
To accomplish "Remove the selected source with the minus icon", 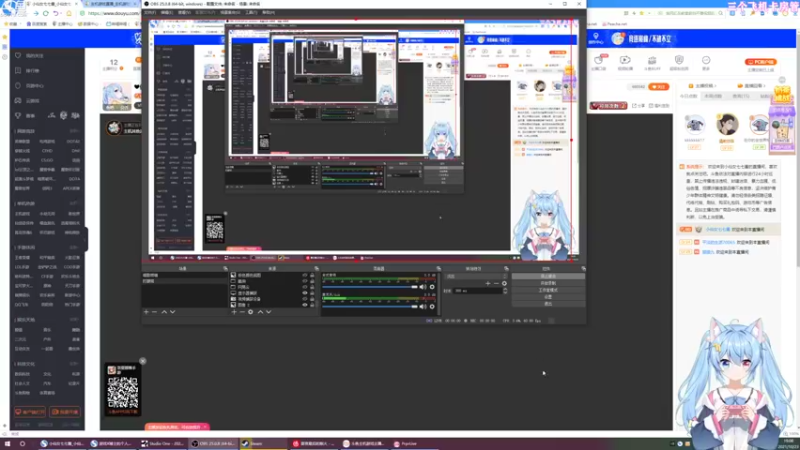I will [x=242, y=312].
